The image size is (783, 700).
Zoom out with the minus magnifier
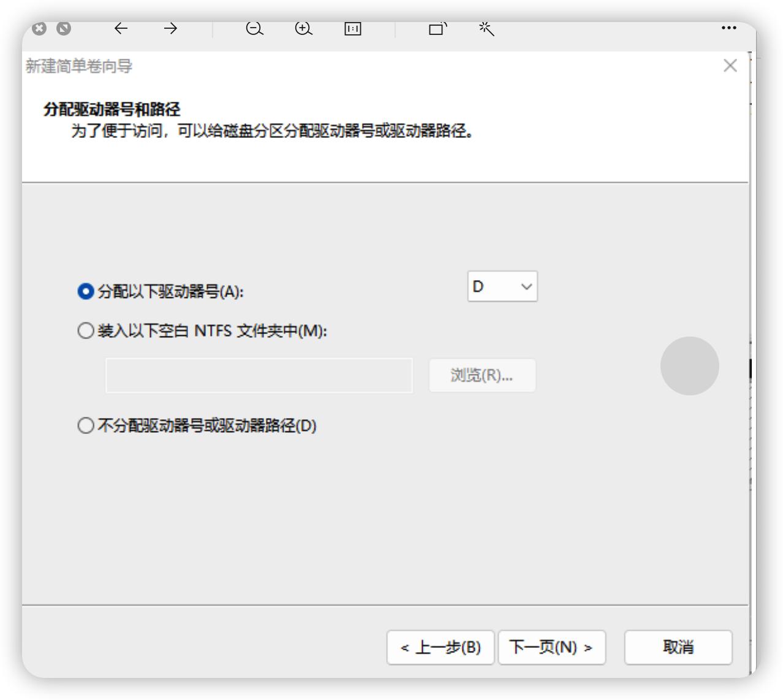(254, 28)
